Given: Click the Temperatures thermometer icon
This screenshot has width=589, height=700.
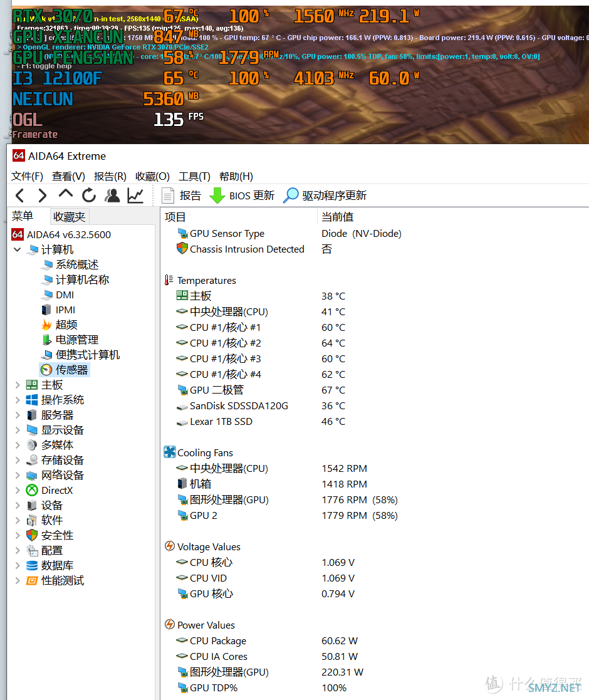Looking at the screenshot, I should (169, 280).
